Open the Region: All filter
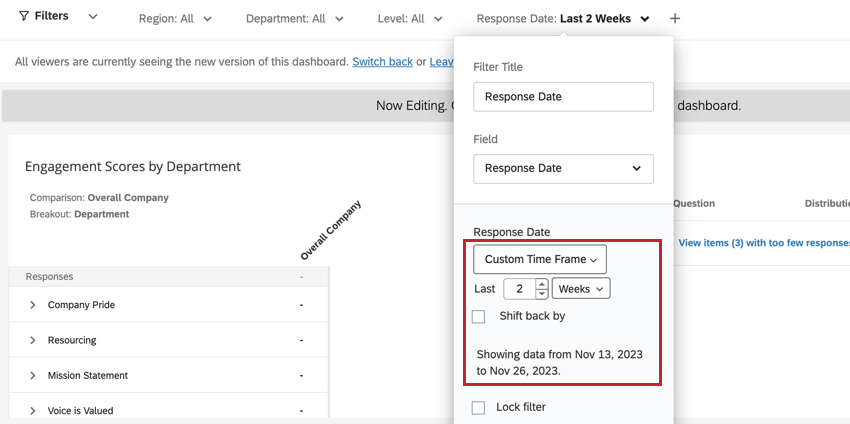850x424 pixels. 175,19
